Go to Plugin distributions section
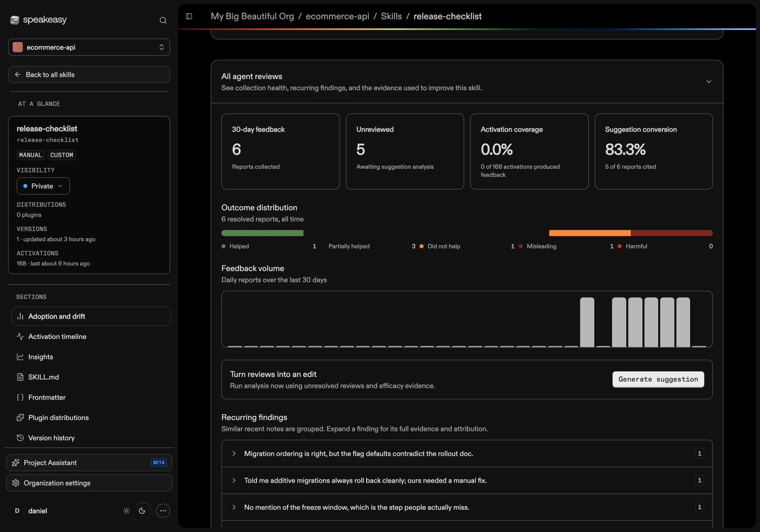760x532 pixels. pyautogui.click(x=91, y=418)
